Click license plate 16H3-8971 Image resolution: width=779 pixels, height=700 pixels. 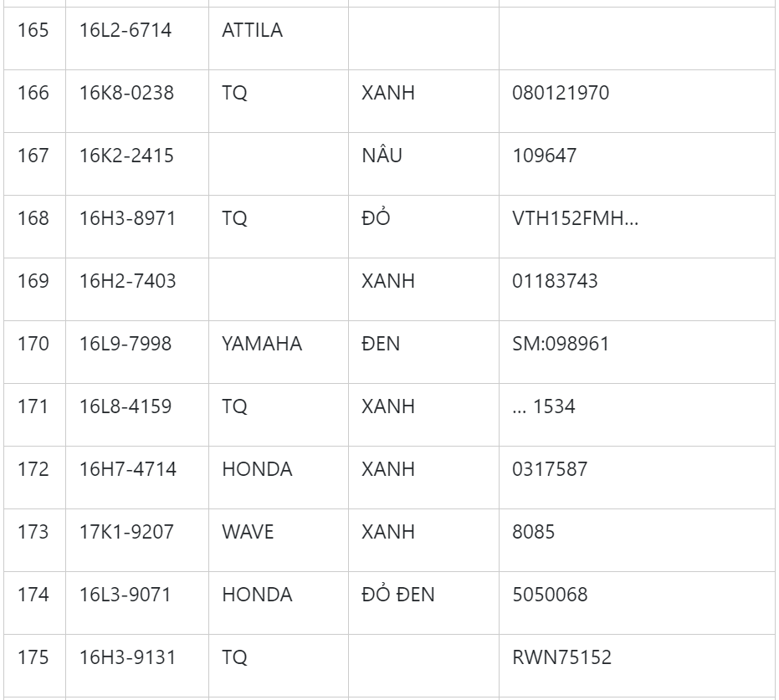click(127, 218)
